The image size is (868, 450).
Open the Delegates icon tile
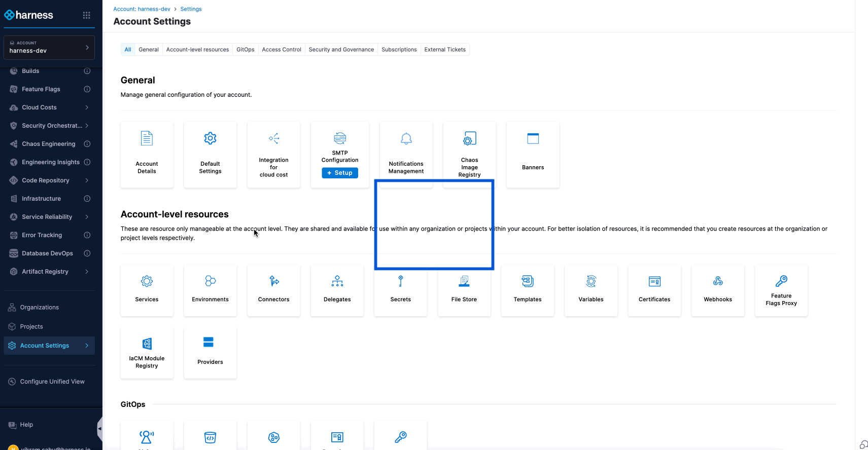(337, 281)
